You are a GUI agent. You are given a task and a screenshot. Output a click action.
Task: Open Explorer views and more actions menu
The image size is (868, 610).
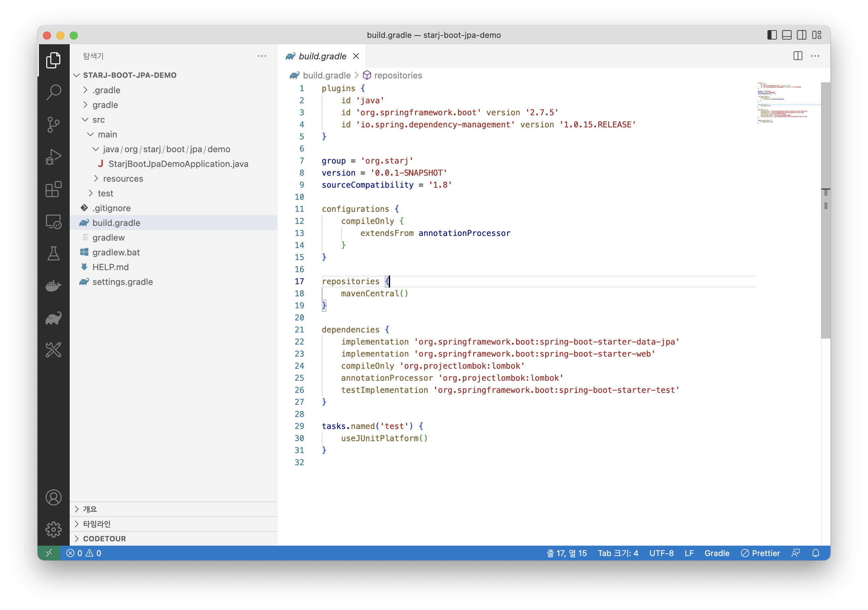262,56
